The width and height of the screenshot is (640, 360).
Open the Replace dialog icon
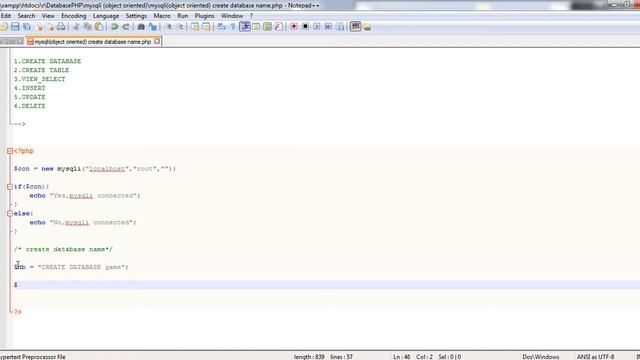pos(153,27)
